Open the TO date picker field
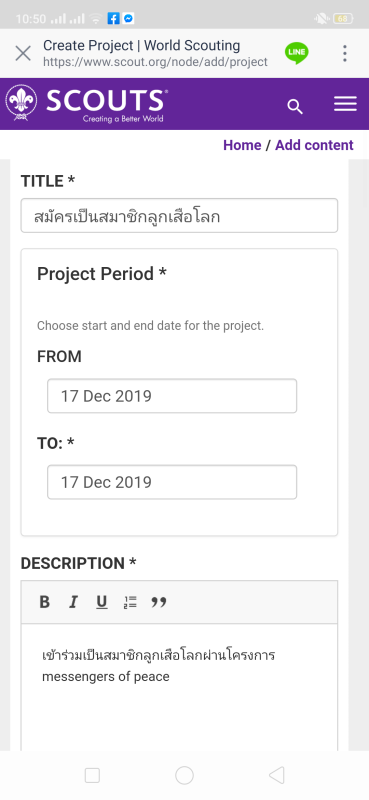 point(172,482)
